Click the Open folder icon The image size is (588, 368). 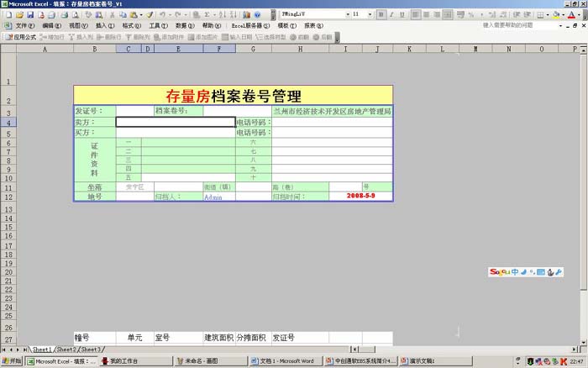(19, 15)
